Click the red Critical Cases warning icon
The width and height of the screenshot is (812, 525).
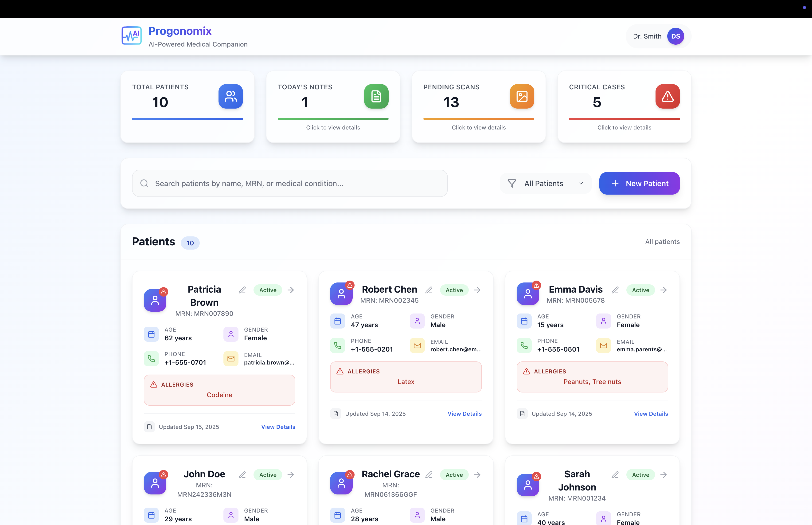(x=667, y=97)
